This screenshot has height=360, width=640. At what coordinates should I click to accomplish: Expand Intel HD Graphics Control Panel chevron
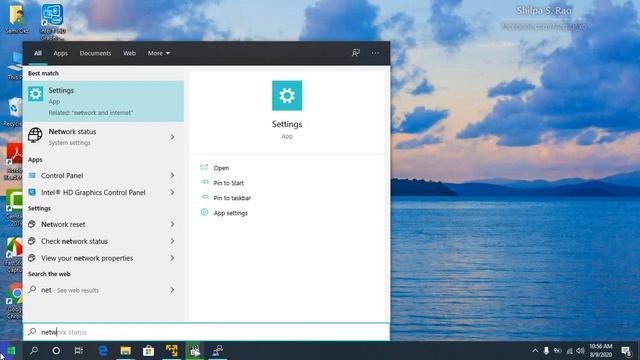click(x=173, y=192)
